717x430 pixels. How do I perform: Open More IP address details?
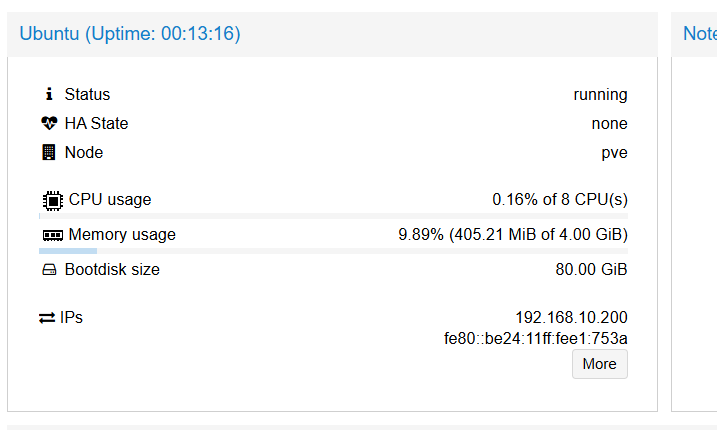(x=599, y=364)
